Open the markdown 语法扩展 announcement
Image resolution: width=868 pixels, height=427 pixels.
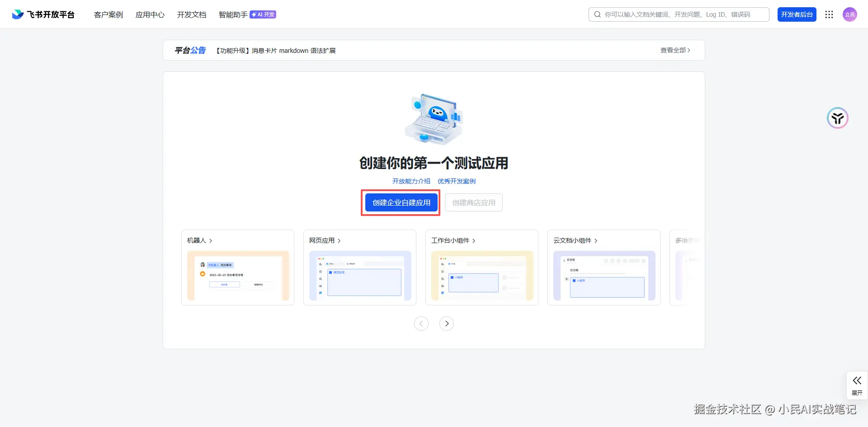click(x=276, y=51)
